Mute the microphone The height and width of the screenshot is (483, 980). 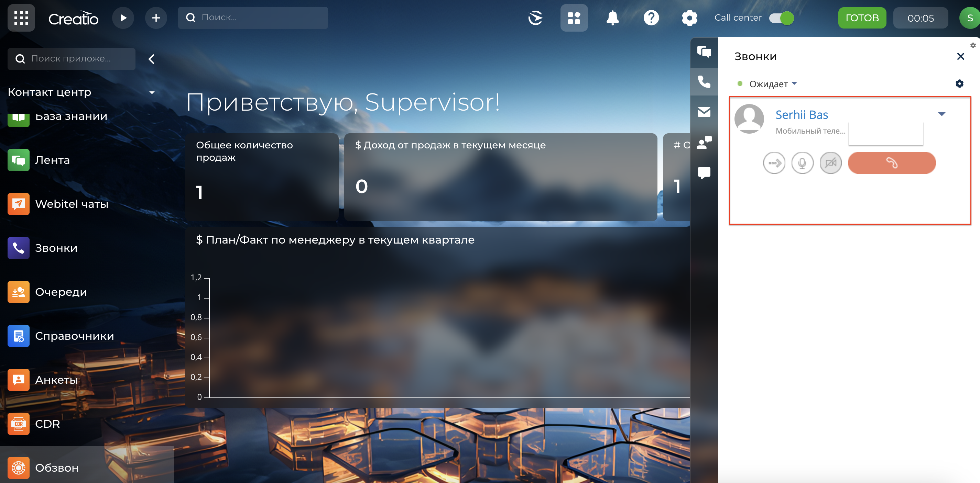[x=802, y=163]
